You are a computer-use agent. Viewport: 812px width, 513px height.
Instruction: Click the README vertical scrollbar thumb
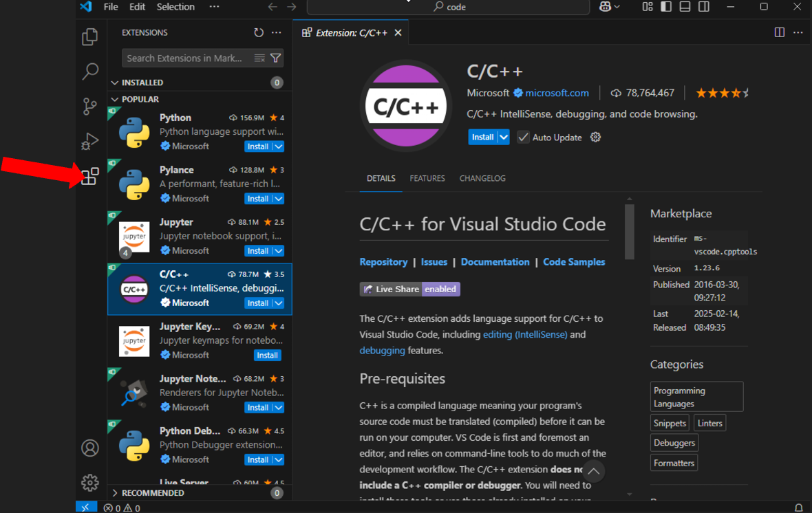(x=630, y=231)
